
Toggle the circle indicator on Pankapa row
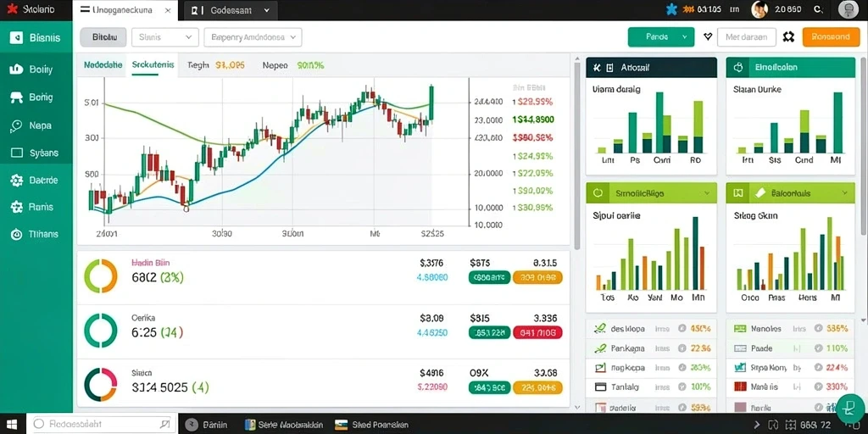pyautogui.click(x=682, y=348)
